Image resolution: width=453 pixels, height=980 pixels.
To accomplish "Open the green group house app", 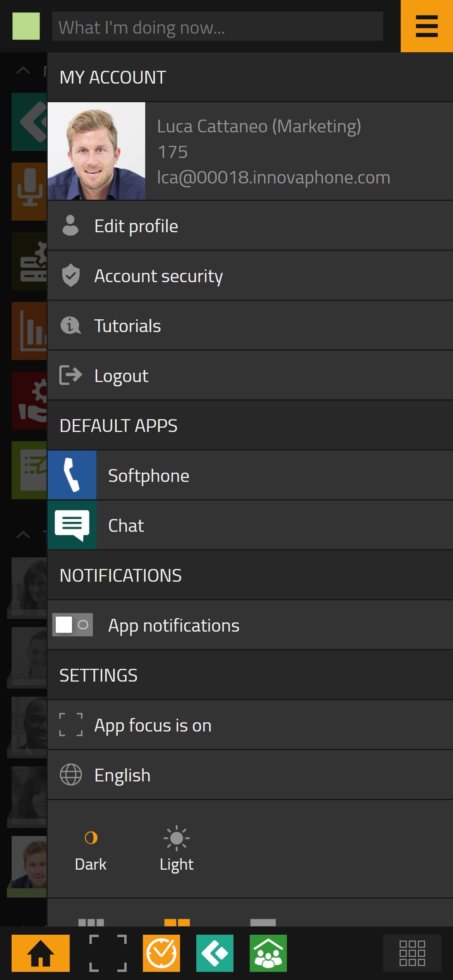I will pos(268,953).
